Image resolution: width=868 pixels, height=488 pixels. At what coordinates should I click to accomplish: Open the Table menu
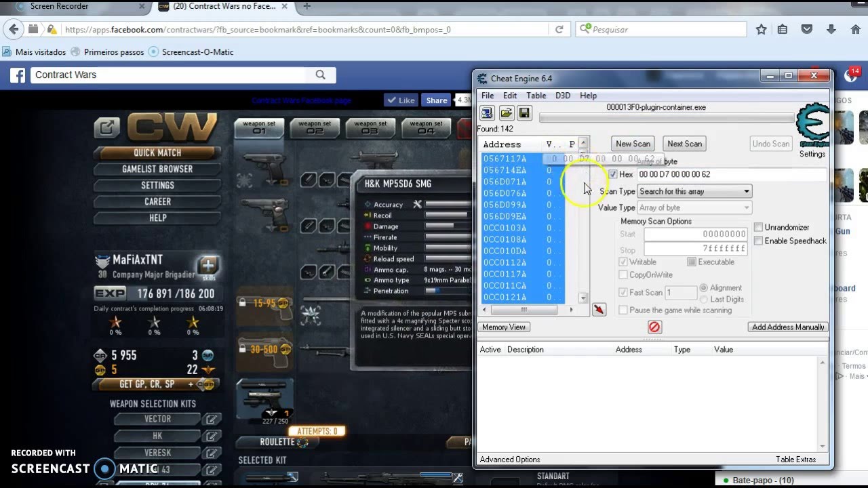(x=536, y=96)
